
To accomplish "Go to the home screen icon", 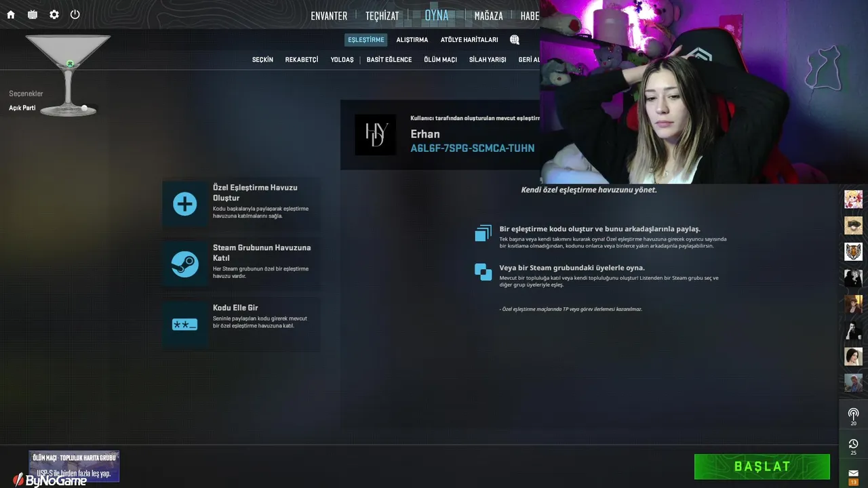I will point(11,14).
